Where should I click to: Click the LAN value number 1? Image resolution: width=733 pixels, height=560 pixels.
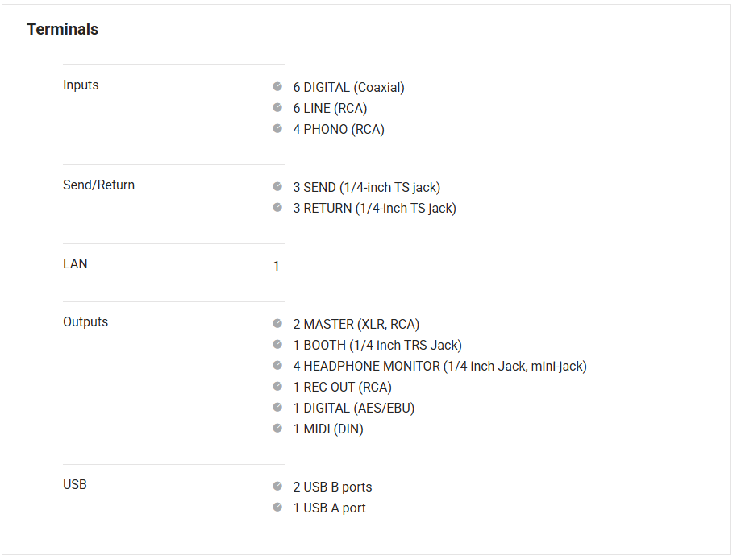coord(276,266)
